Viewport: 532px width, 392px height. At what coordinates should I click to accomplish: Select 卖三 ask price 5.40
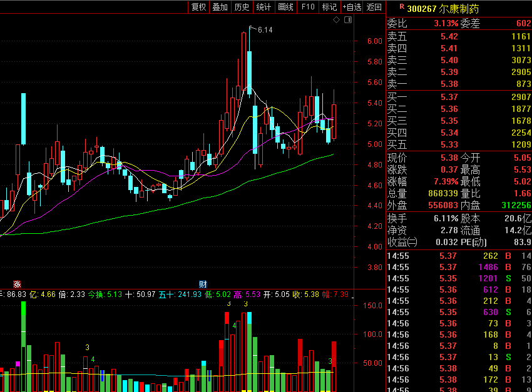point(449,60)
